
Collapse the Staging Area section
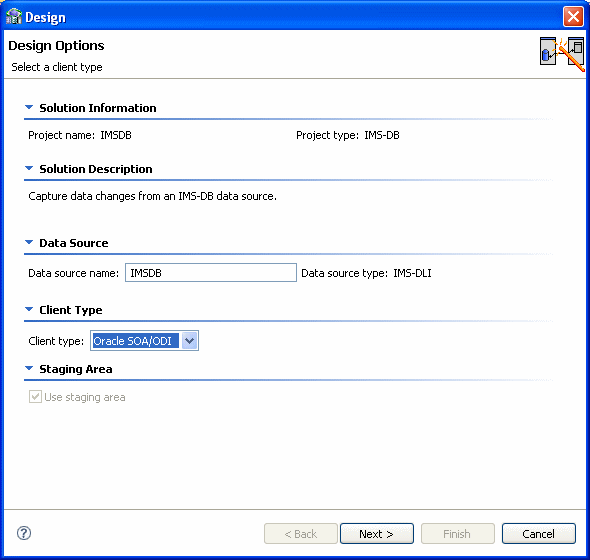(29, 369)
